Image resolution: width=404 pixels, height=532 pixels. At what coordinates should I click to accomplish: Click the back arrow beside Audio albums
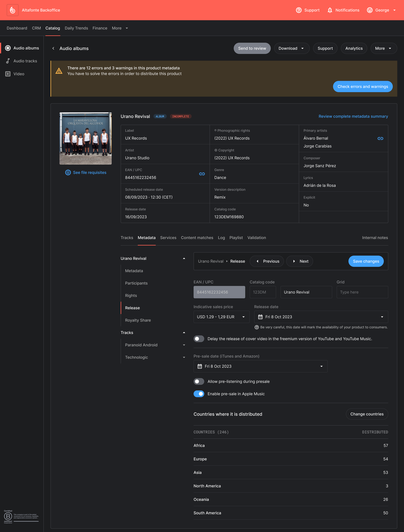coord(53,48)
